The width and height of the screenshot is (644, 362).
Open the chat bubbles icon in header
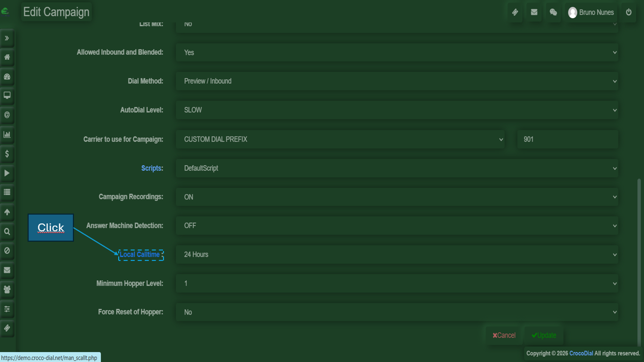click(x=553, y=13)
